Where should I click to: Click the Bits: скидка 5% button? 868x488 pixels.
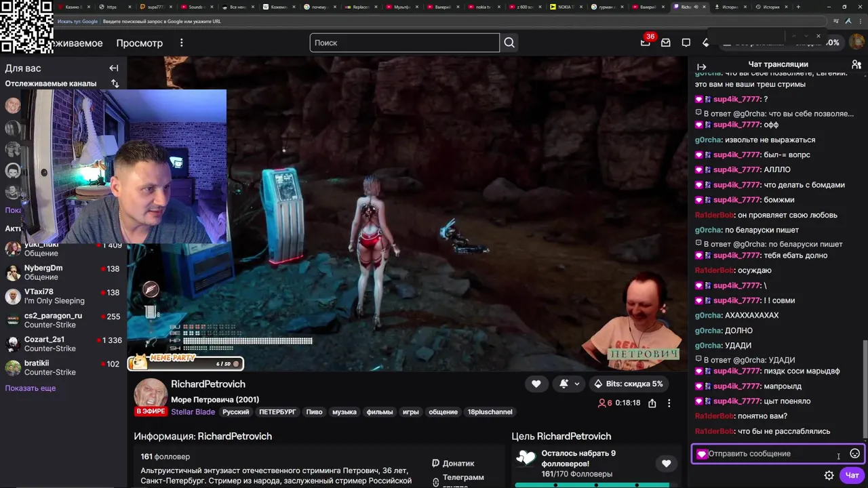point(628,384)
